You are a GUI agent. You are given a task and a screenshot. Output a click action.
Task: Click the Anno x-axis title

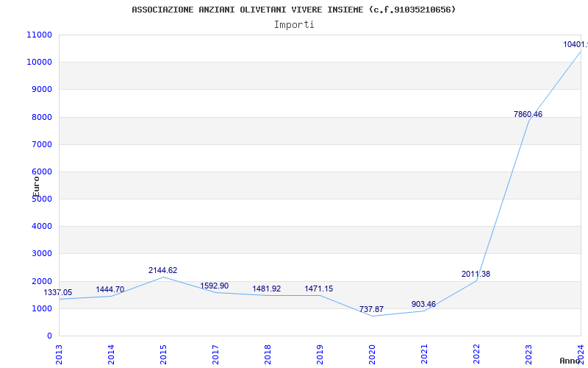(570, 361)
